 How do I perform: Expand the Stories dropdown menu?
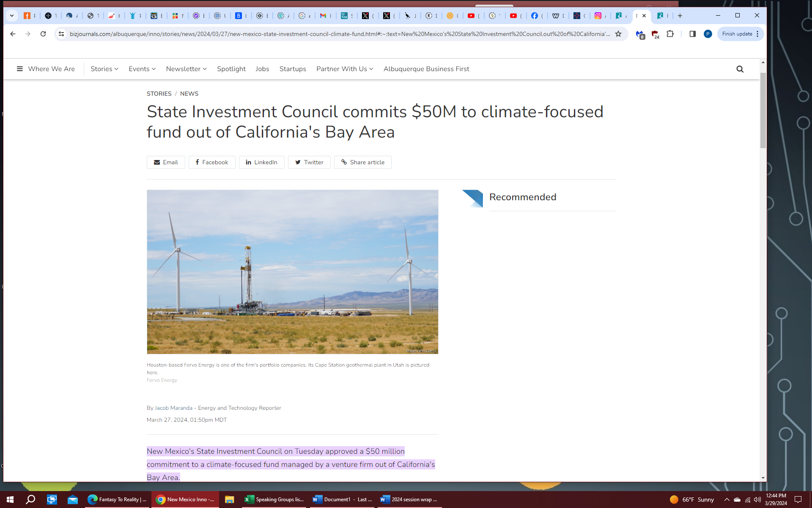point(104,69)
